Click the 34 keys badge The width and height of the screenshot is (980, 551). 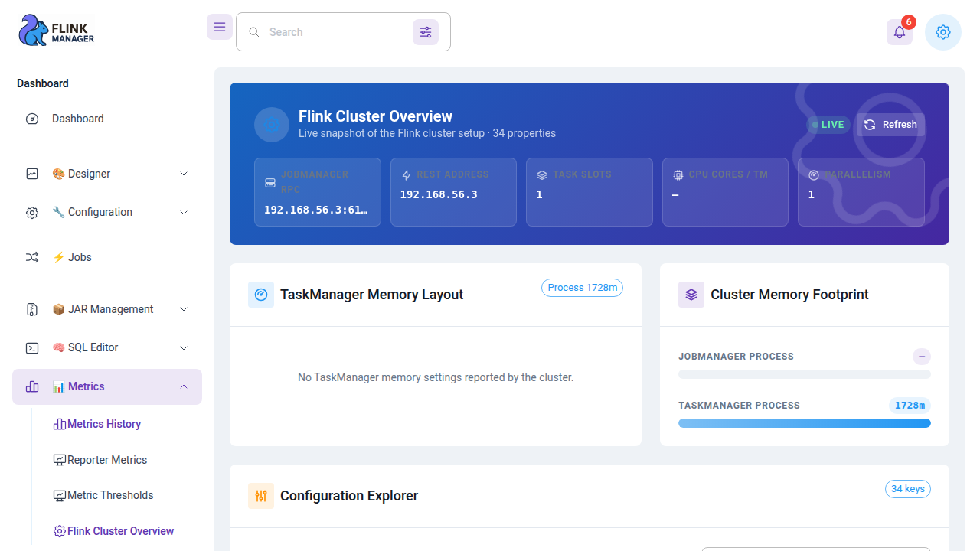coord(908,489)
